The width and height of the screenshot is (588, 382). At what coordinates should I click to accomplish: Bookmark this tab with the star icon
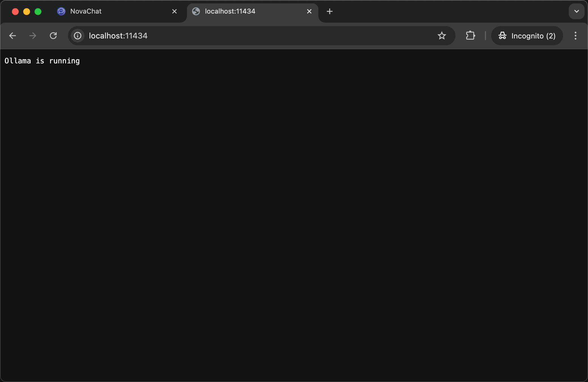[x=442, y=36]
